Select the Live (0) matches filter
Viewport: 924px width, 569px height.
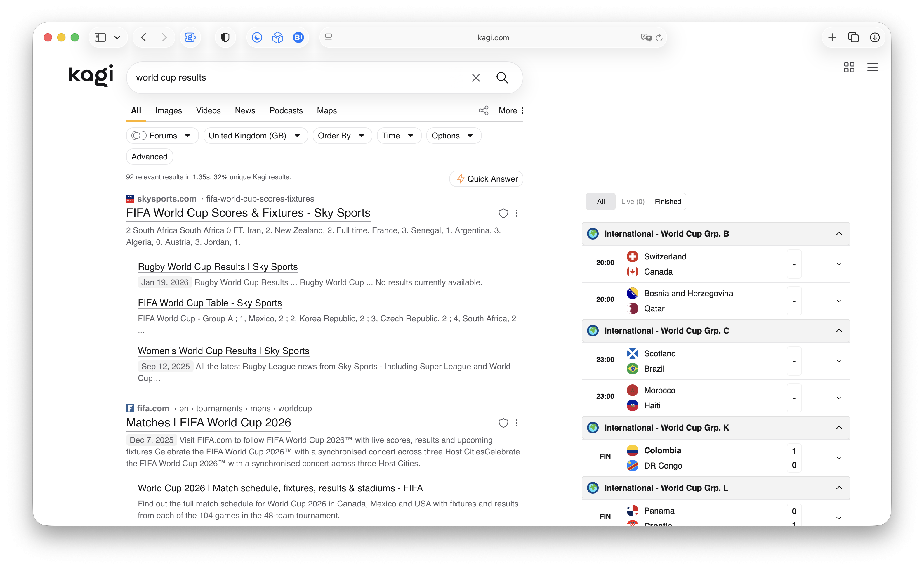coord(633,201)
